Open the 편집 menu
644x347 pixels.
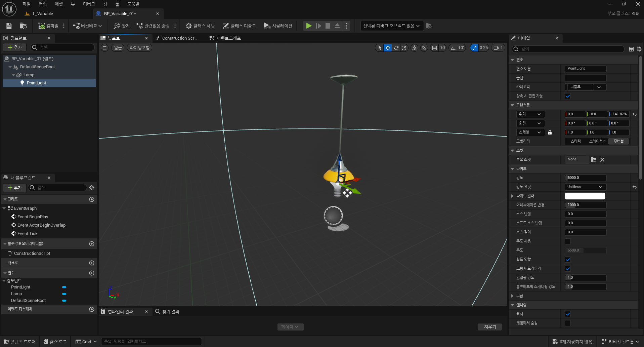tap(42, 4)
